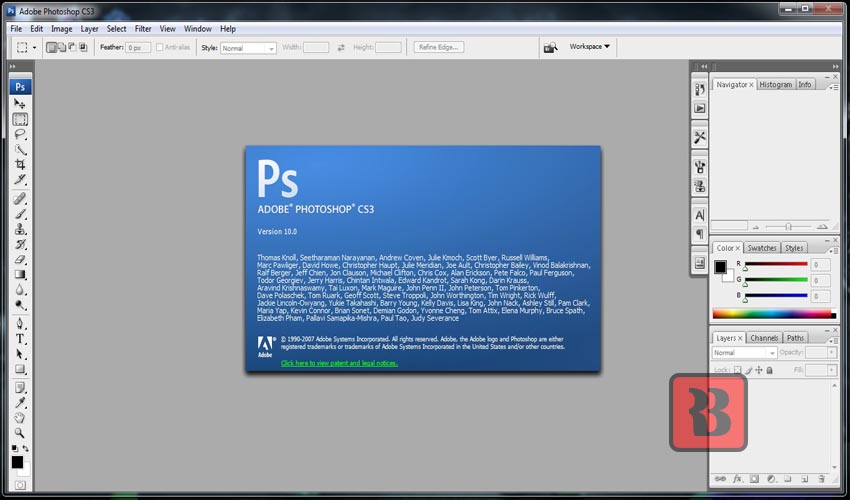The width and height of the screenshot is (850, 500).
Task: Select the Rectangular Marquee tool in toolbox
Action: 20,119
